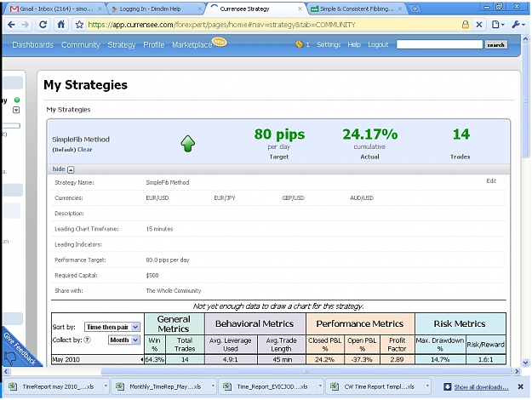Click the Logout link
Viewport: 532px width, 400px height.
(x=378, y=44)
